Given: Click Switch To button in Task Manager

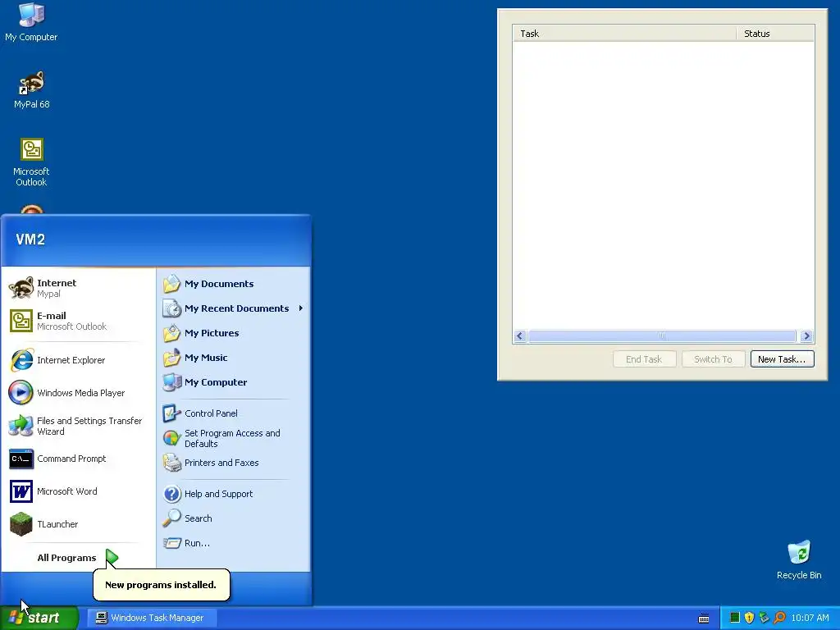Looking at the screenshot, I should [x=713, y=359].
